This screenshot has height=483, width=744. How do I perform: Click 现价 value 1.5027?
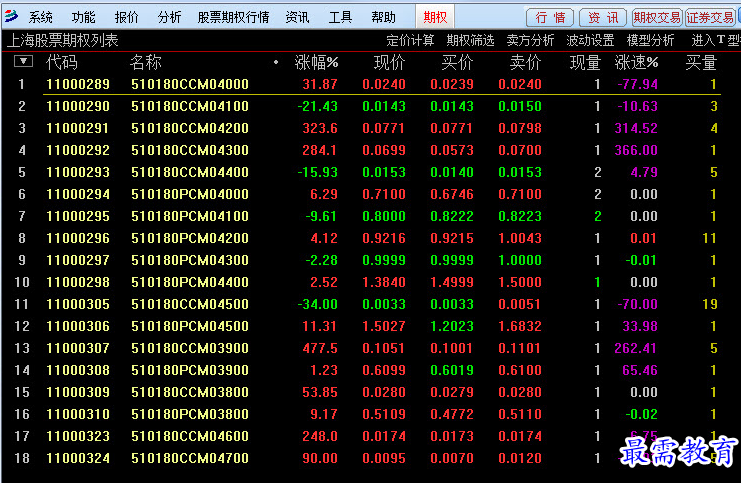pyautogui.click(x=384, y=326)
